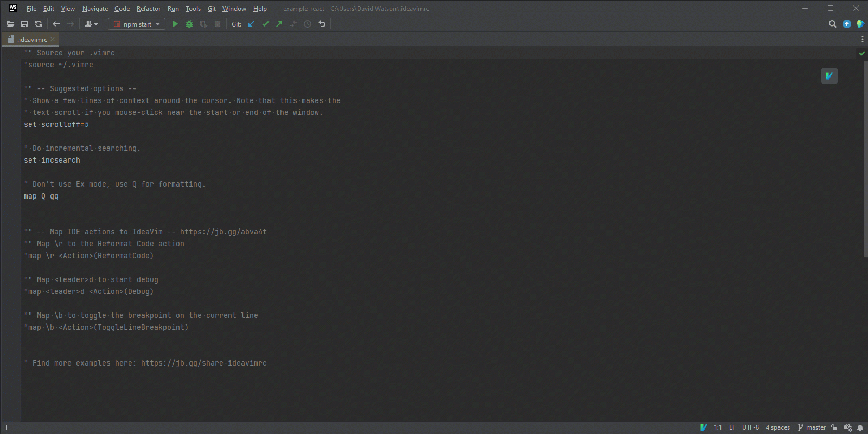Close the .ideavimrc tab
The width and height of the screenshot is (868, 434).
pos(53,39)
